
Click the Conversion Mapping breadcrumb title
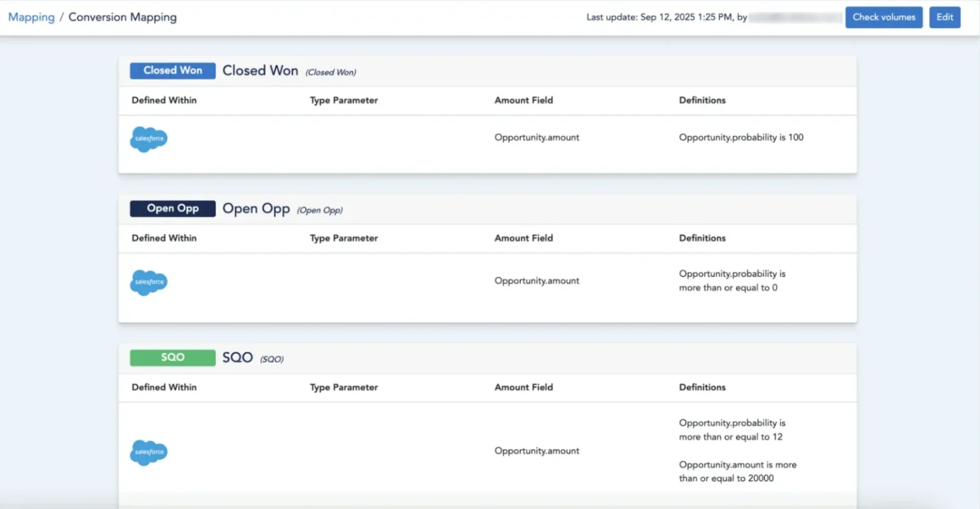(122, 17)
